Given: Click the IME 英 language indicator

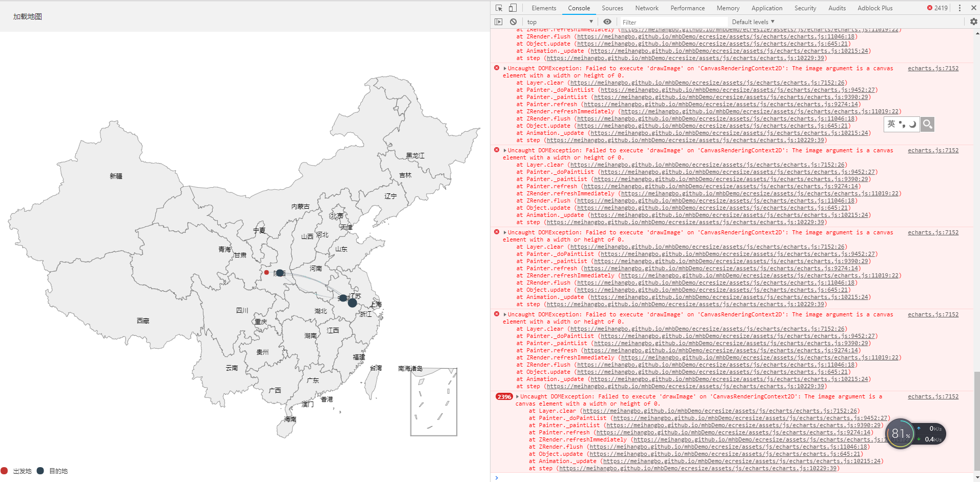Looking at the screenshot, I should click(x=891, y=124).
